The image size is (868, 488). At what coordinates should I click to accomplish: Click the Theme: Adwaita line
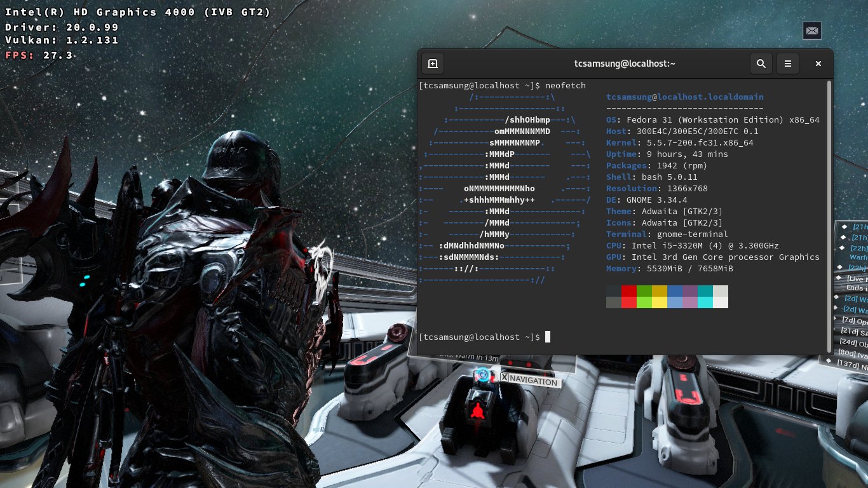[x=665, y=212]
